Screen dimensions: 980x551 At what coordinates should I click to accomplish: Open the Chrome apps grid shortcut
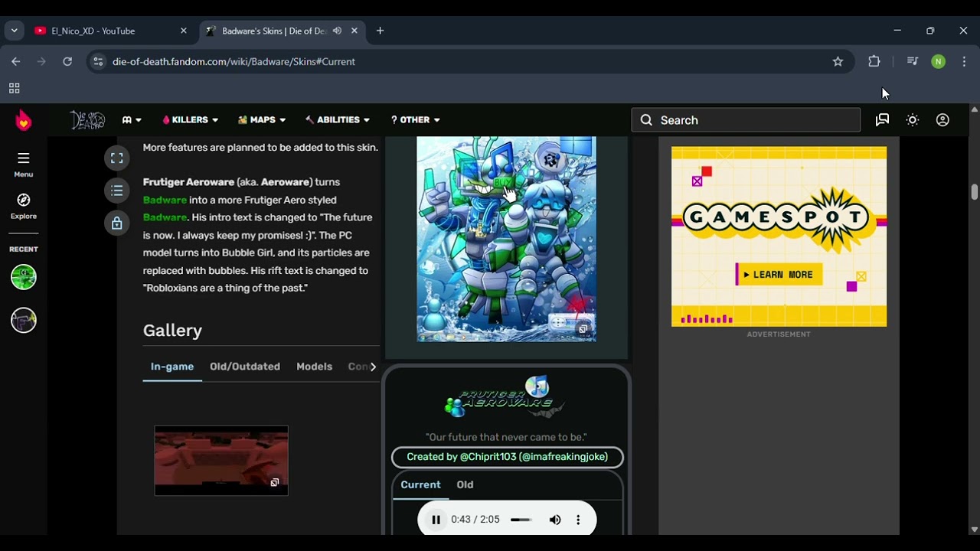(14, 88)
